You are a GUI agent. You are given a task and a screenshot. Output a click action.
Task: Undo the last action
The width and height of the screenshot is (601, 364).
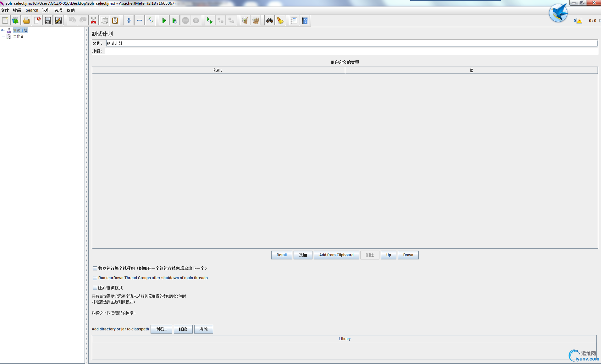(x=72, y=21)
